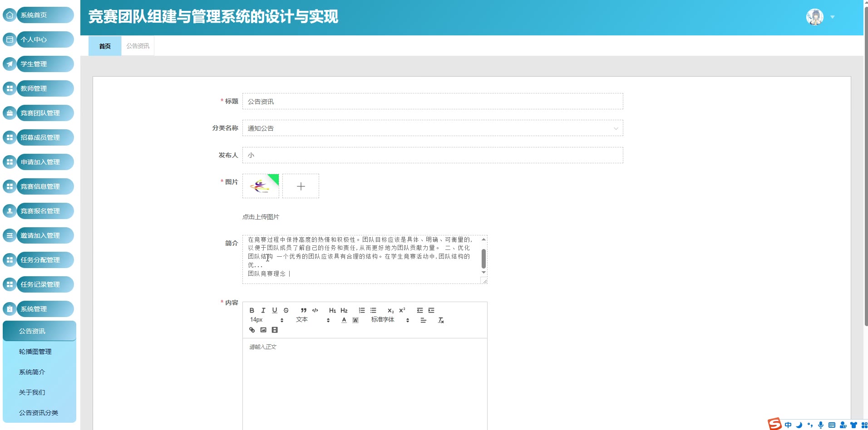Toggle italic formatting in the editor
The height and width of the screenshot is (430, 868).
(x=263, y=311)
